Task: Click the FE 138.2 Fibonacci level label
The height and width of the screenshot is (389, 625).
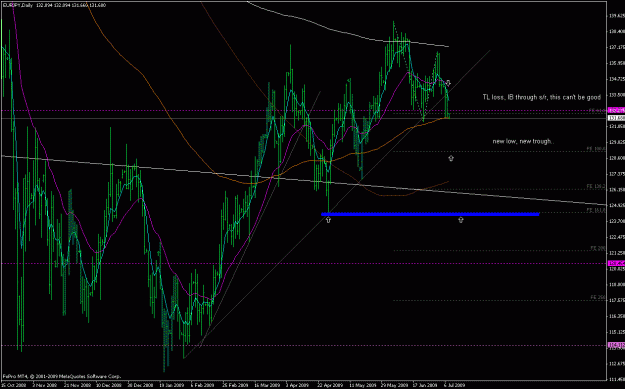Action: (x=596, y=187)
